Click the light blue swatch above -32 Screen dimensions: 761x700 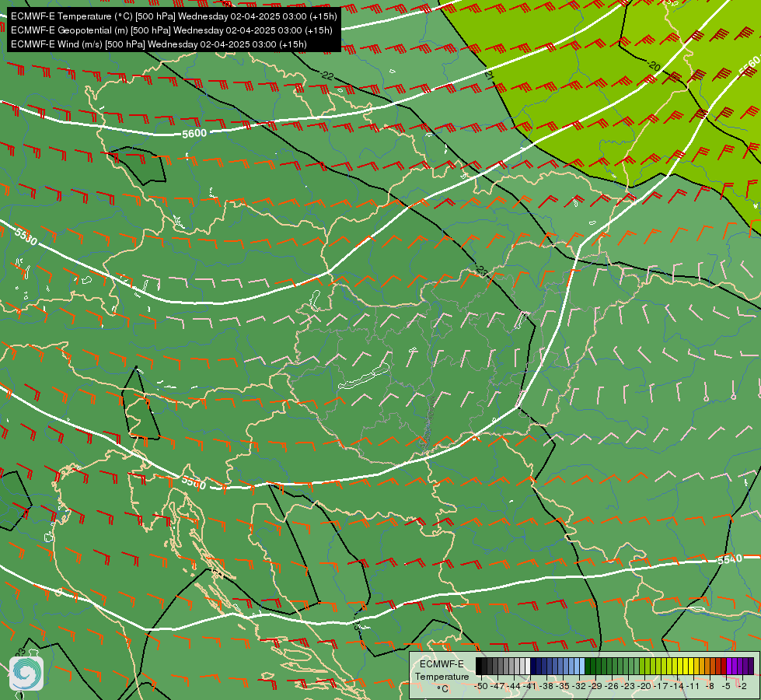pyautogui.click(x=582, y=666)
